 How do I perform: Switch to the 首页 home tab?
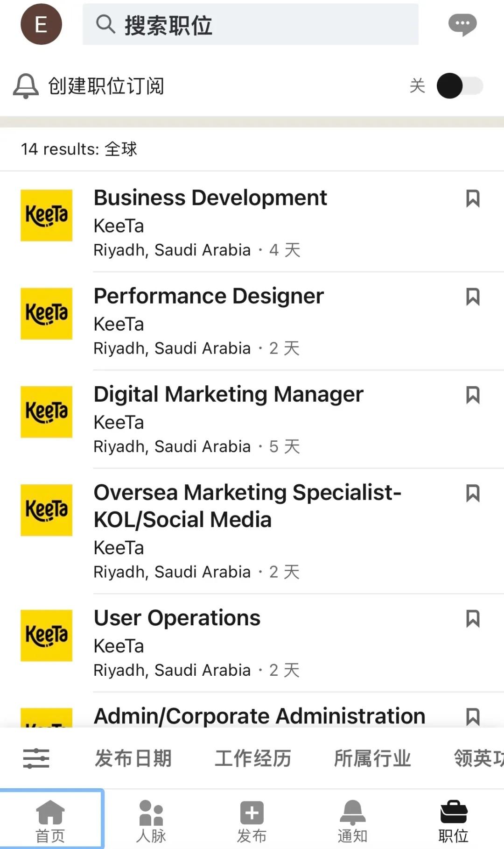pyautogui.click(x=50, y=820)
